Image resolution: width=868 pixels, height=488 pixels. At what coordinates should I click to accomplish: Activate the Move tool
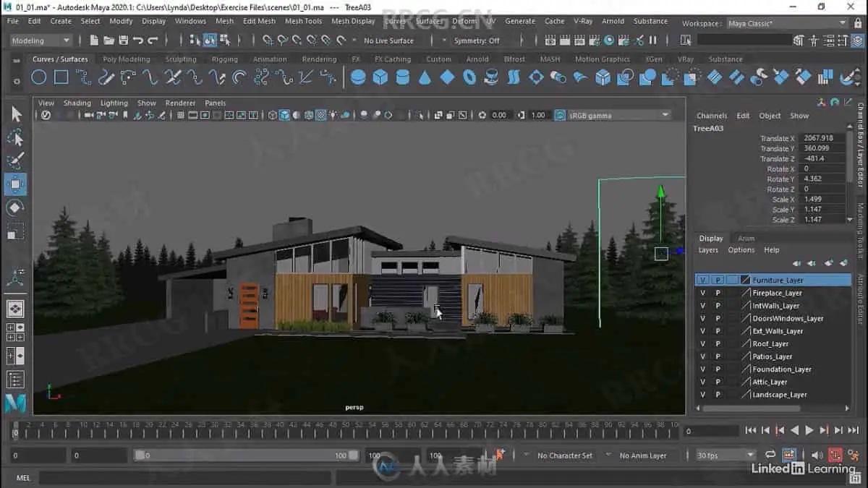[16, 184]
